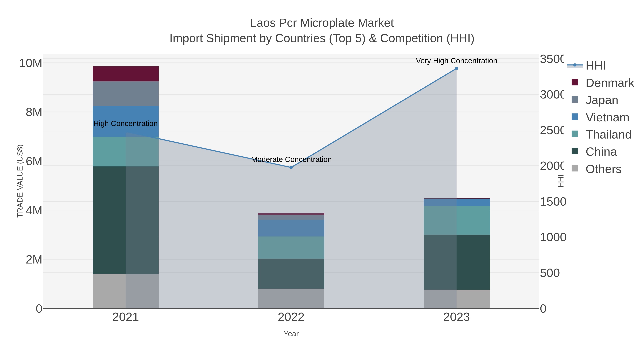Viewport: 644px width, 362px height.
Task: Click the 2022 x-axis label
Action: pyautogui.click(x=291, y=317)
